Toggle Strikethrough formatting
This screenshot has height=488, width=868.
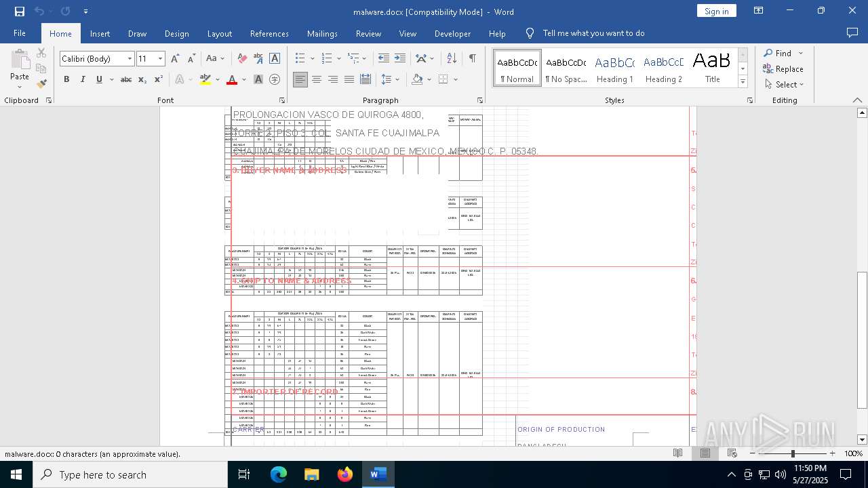coord(126,79)
